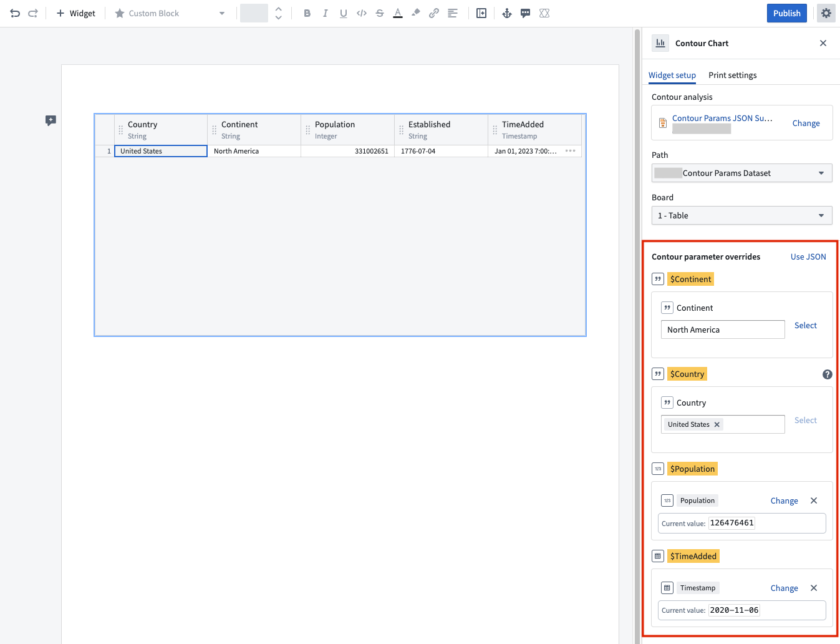Insert a column layout
This screenshot has height=644, width=840.
[481, 13]
